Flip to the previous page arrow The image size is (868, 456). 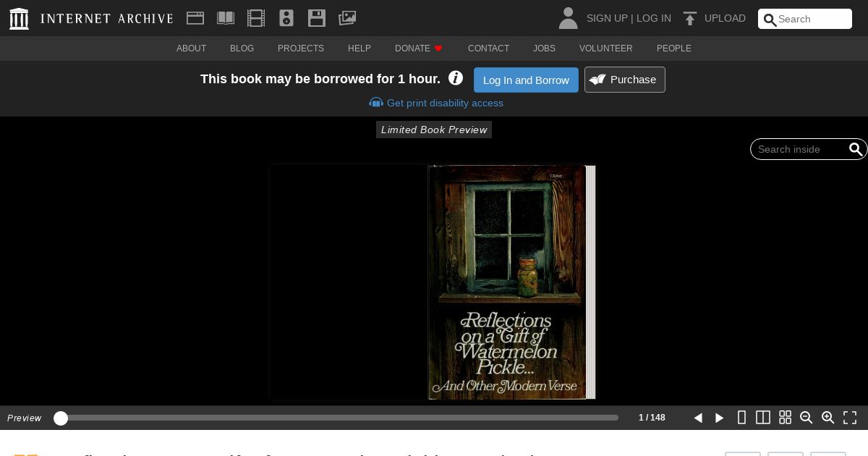point(698,418)
